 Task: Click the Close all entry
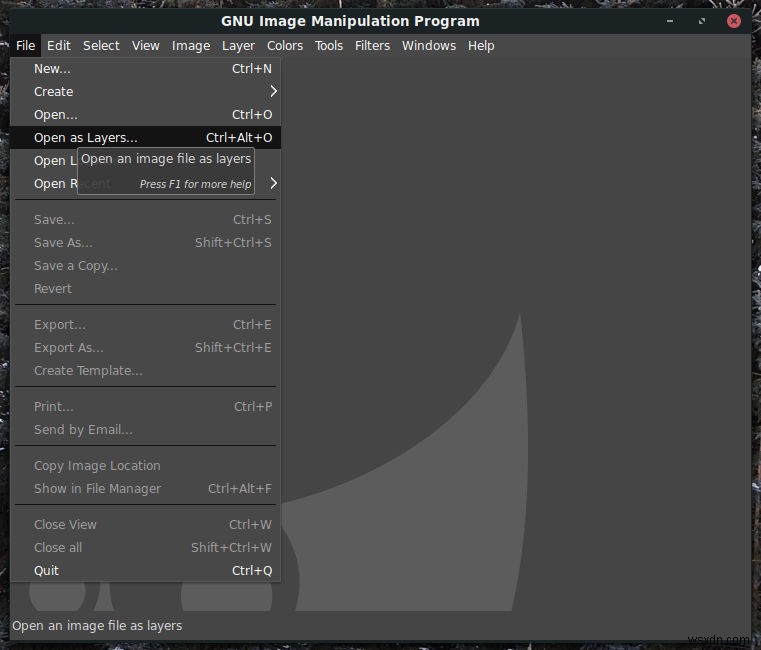click(146, 548)
